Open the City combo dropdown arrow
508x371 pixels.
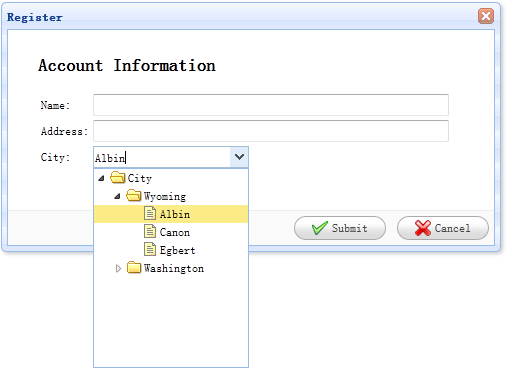point(239,157)
